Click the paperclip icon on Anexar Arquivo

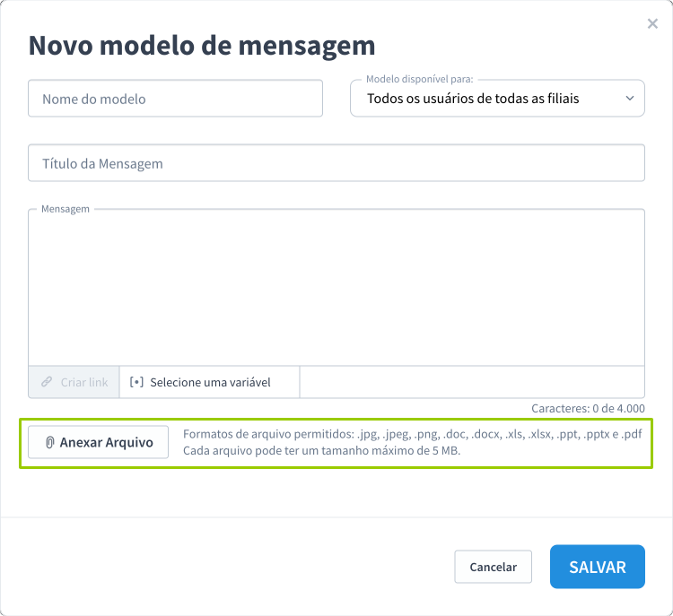click(x=50, y=442)
